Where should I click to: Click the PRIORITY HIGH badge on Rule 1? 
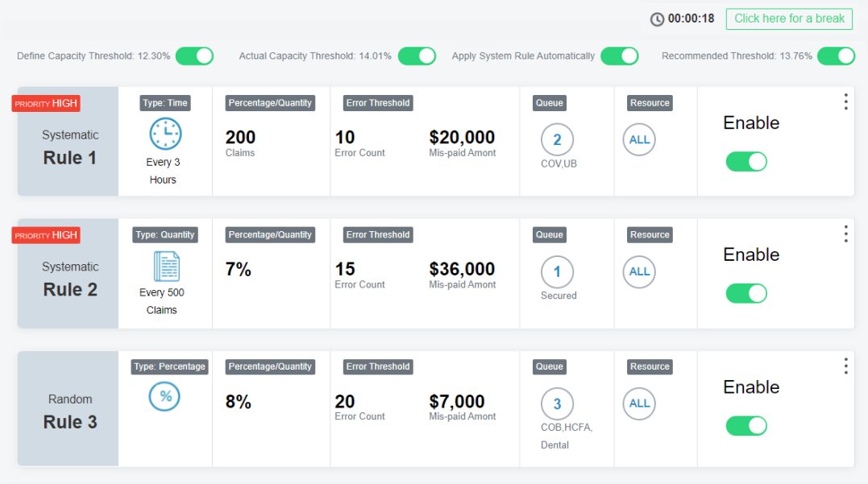46,103
